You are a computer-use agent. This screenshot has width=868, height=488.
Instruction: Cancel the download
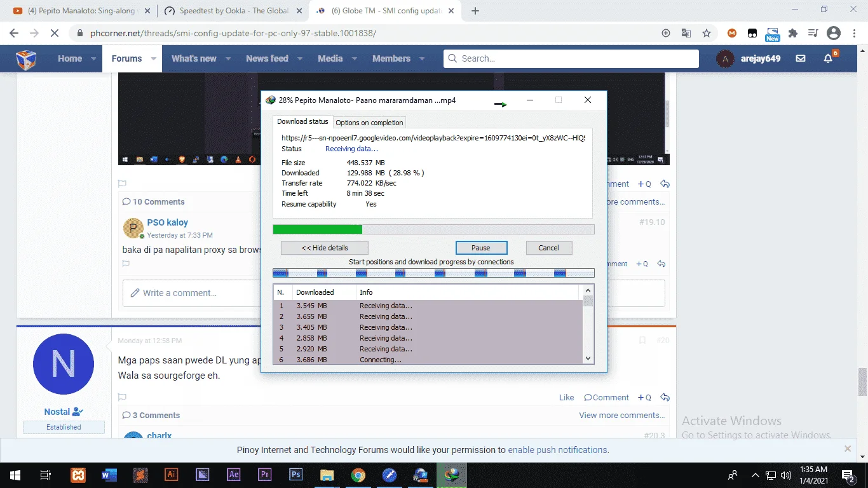[549, 248]
